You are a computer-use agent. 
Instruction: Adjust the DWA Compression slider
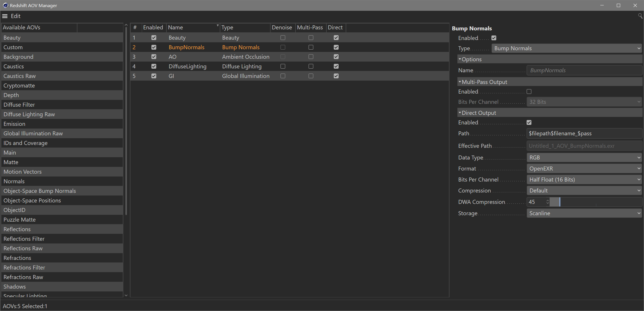pyautogui.click(x=596, y=202)
